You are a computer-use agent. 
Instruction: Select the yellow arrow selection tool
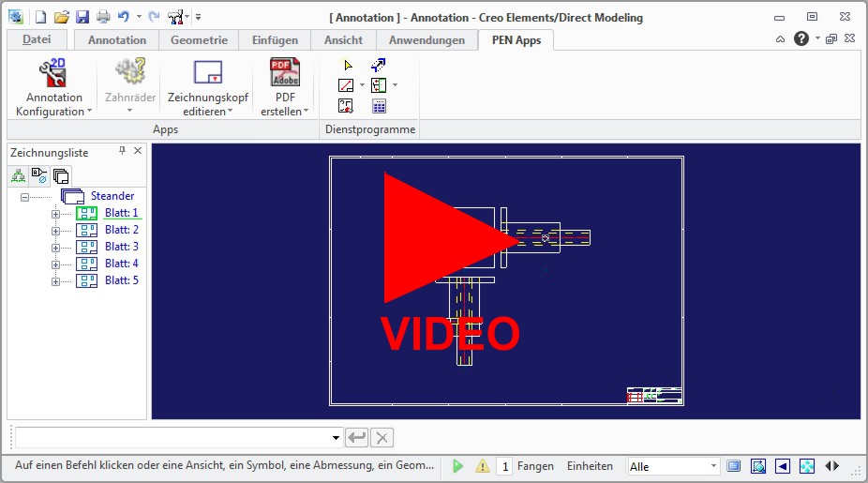tap(347, 65)
